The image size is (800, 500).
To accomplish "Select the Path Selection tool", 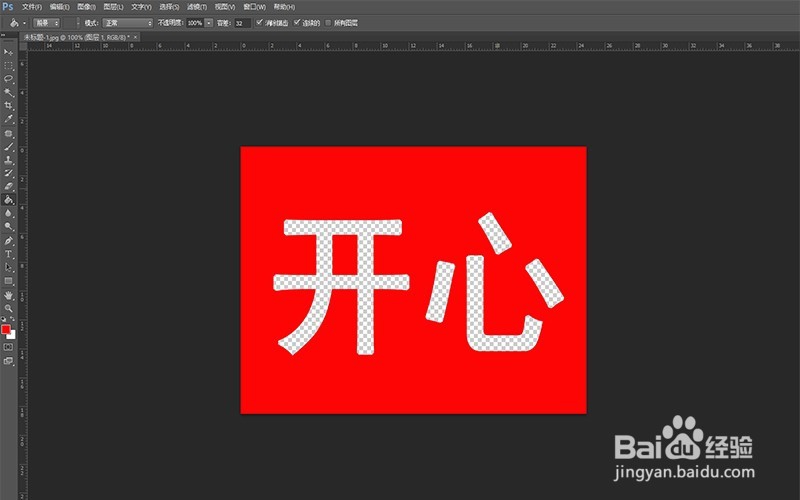I will pyautogui.click(x=8, y=267).
